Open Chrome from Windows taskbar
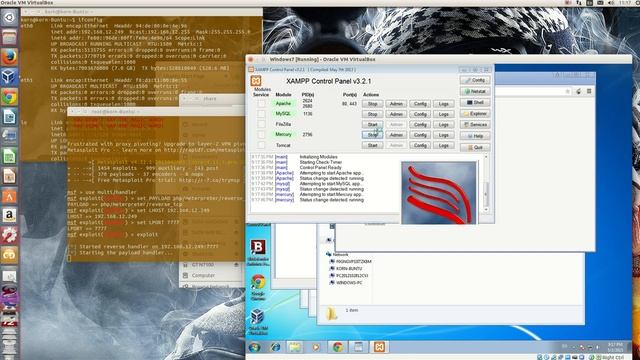Image resolution: width=640 pixels, height=360 pixels. pos(338,347)
